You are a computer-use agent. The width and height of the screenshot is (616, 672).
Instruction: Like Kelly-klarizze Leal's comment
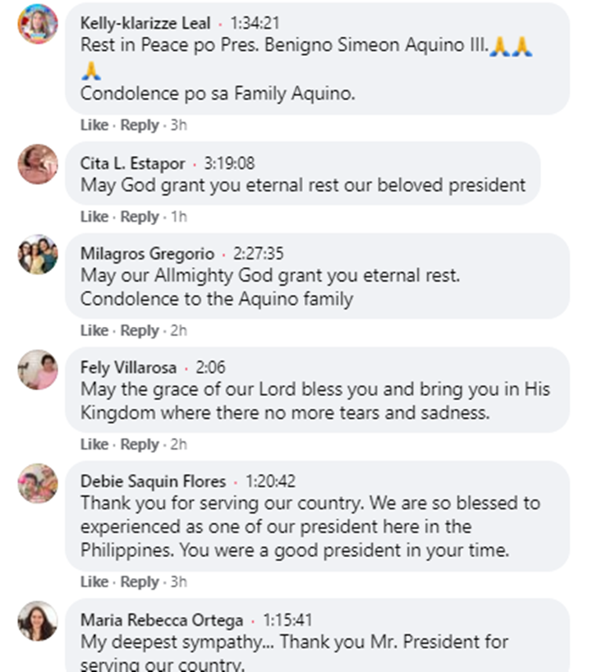(x=94, y=126)
